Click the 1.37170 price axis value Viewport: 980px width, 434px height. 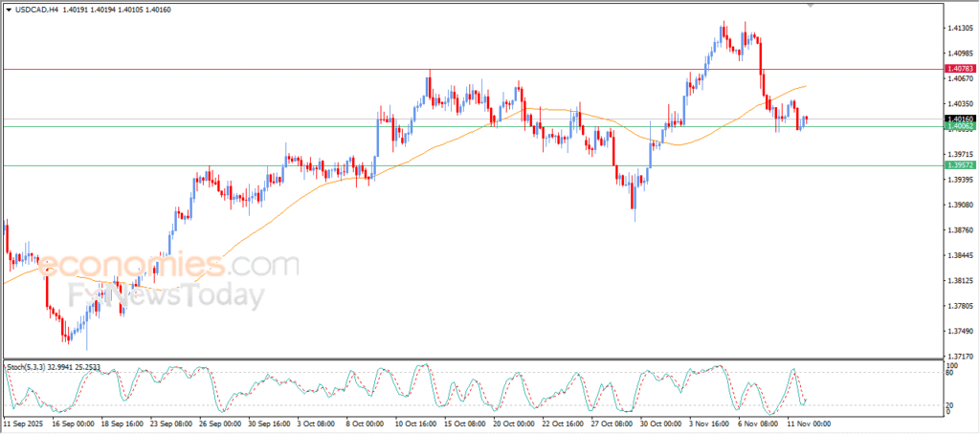pos(961,357)
